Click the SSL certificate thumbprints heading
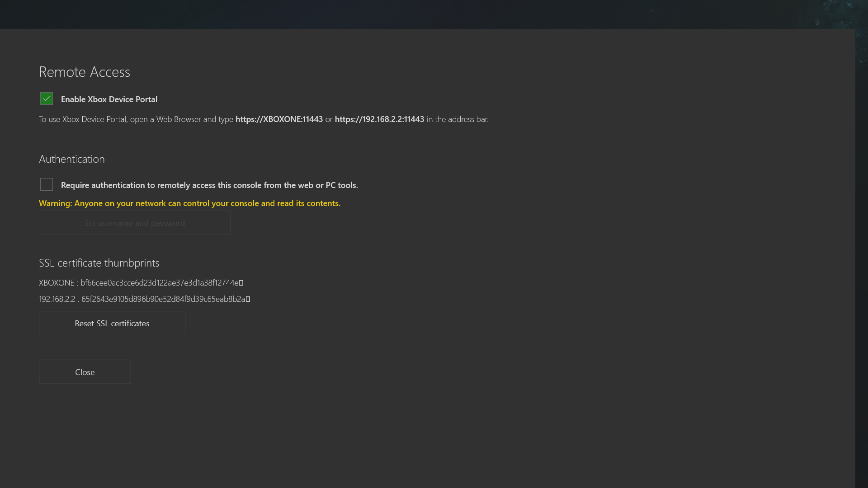 [99, 263]
